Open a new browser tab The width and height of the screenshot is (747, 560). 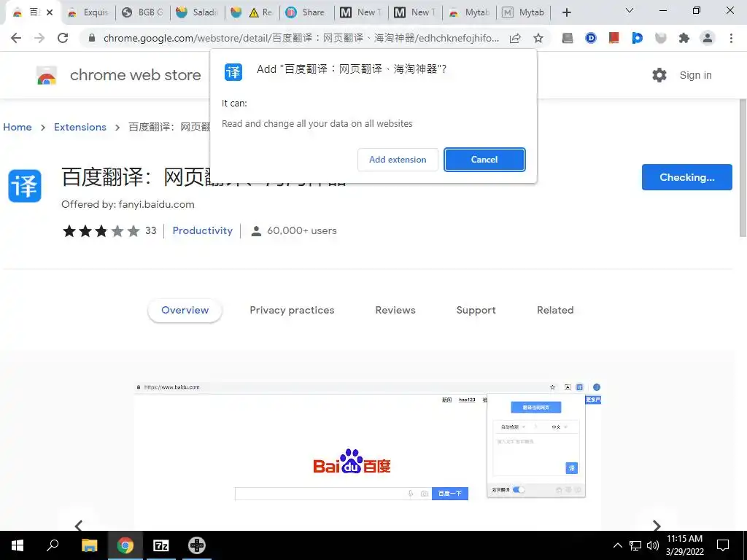(566, 12)
